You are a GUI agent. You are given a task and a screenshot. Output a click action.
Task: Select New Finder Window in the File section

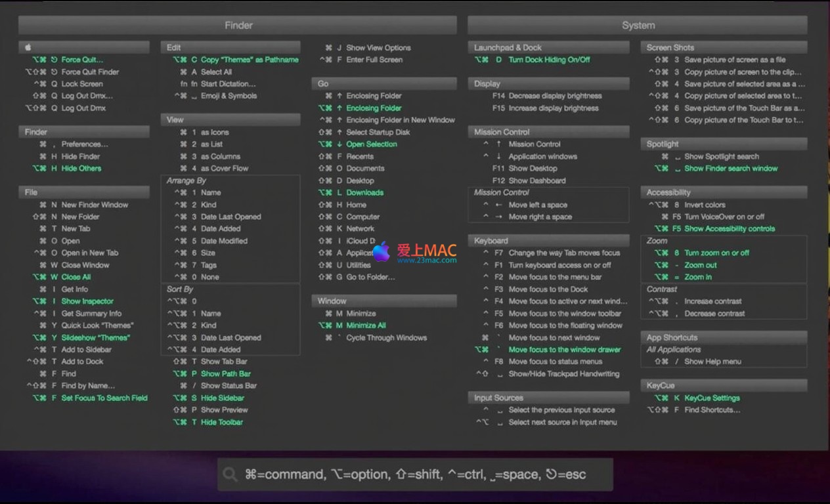(95, 205)
